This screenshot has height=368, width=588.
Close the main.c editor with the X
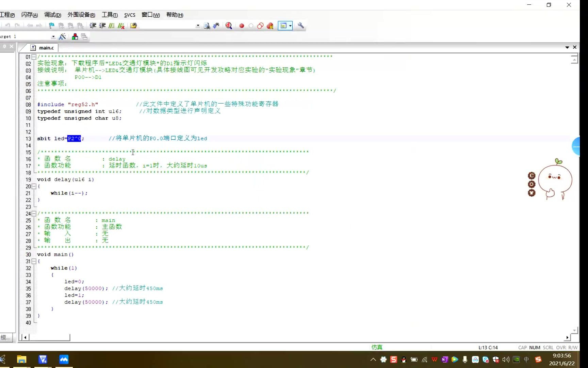(575, 47)
